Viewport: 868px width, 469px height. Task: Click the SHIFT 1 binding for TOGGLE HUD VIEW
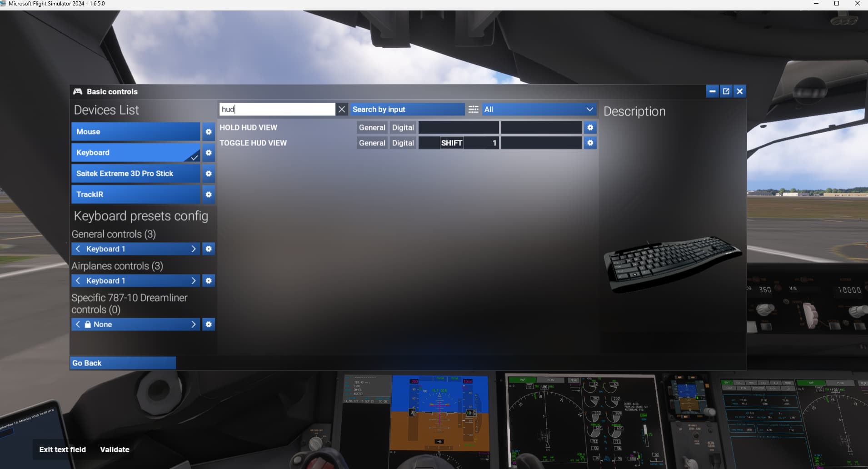point(458,143)
